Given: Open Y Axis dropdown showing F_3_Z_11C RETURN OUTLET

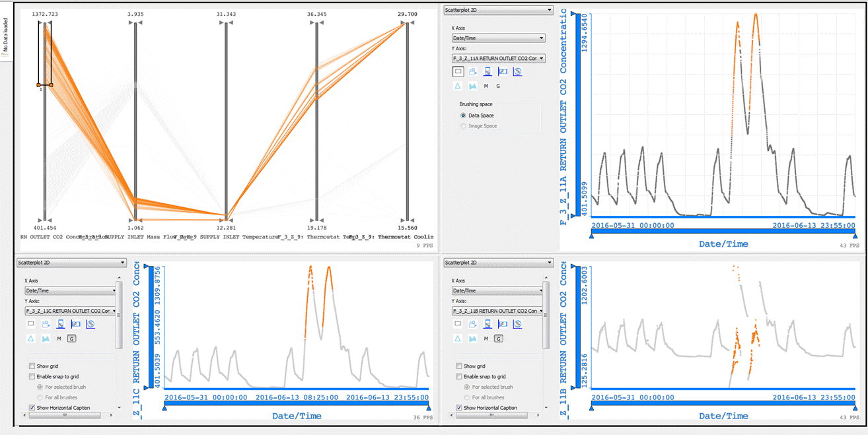Looking at the screenshot, I should [x=70, y=311].
